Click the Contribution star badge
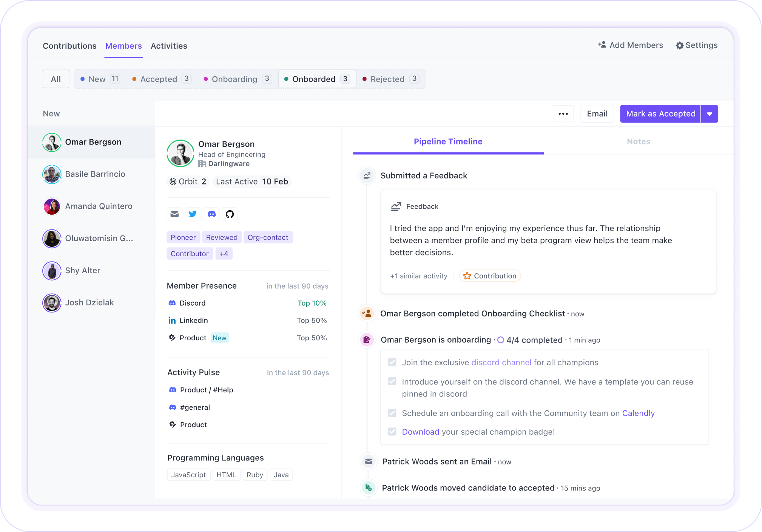 (x=490, y=276)
